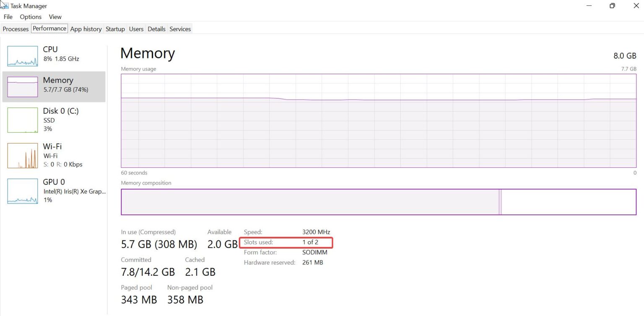The image size is (644, 316).
Task: Switch to the Details tab
Action: pyautogui.click(x=156, y=29)
